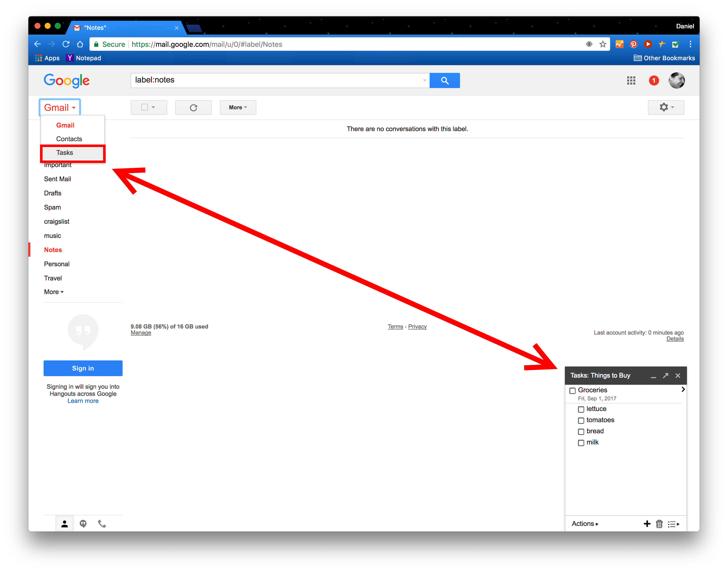Select Tasks in the dropdown menu

pyautogui.click(x=72, y=153)
